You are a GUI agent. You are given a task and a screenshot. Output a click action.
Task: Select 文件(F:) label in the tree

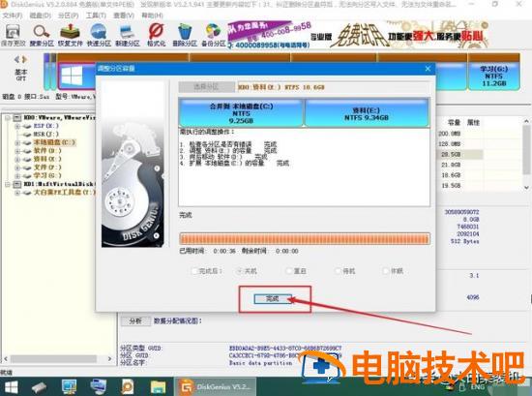click(47, 168)
